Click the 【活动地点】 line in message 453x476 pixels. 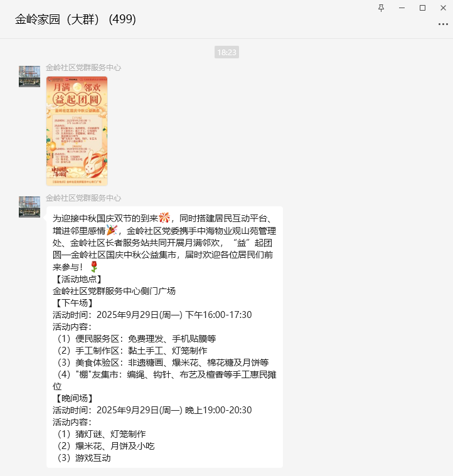(78, 279)
